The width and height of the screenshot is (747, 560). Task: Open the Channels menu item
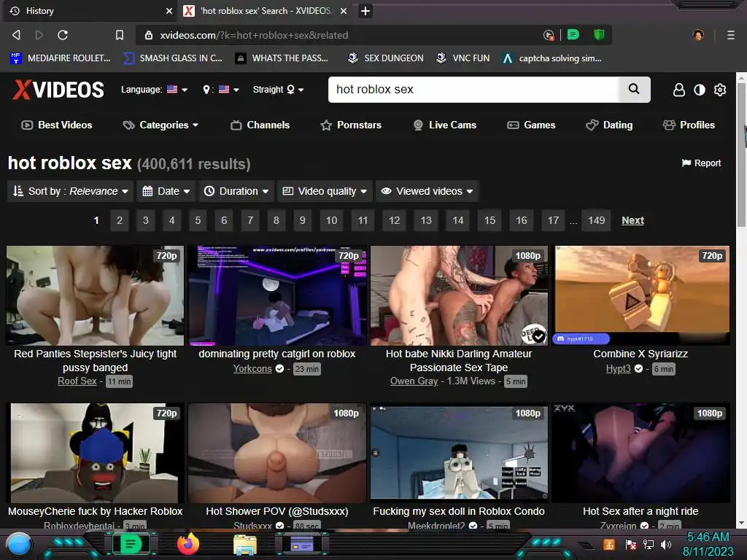click(260, 125)
